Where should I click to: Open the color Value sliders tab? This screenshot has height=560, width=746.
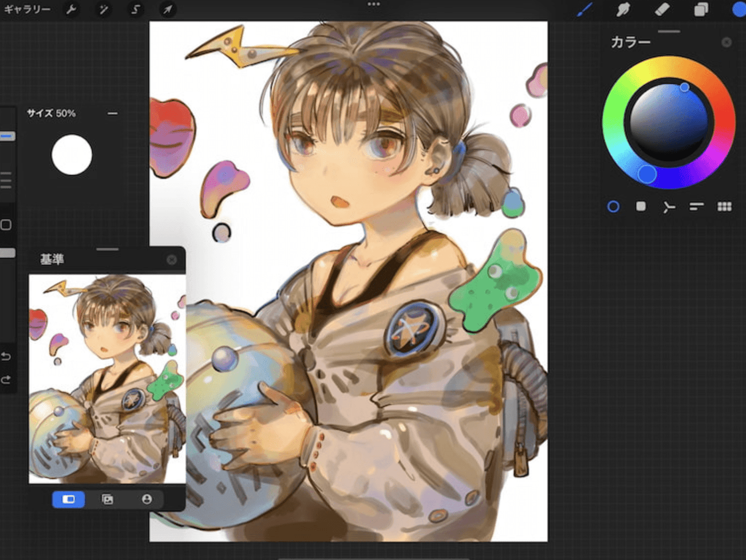tap(696, 207)
